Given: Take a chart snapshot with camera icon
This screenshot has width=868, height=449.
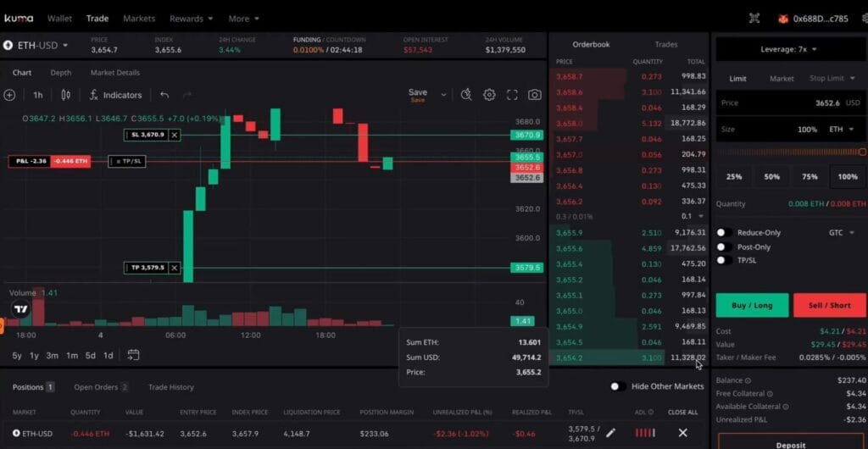Looking at the screenshot, I should coord(534,95).
